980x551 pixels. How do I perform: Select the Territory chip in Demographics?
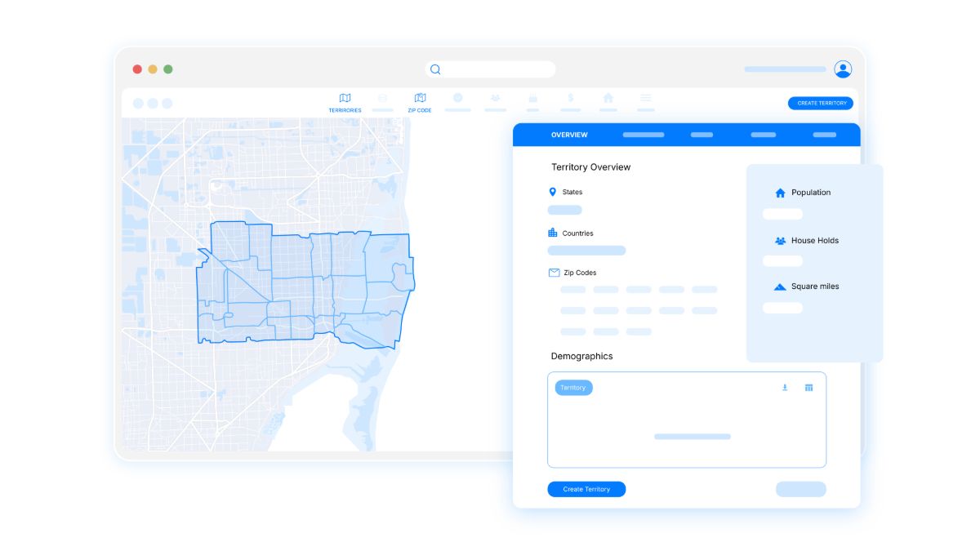(573, 388)
